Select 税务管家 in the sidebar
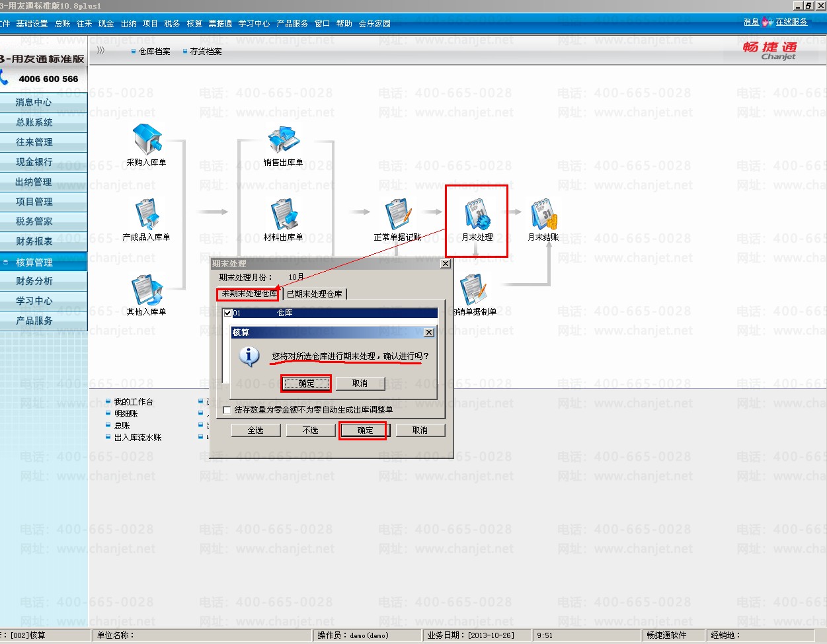Viewport: 827px width, 644px height. (44, 221)
